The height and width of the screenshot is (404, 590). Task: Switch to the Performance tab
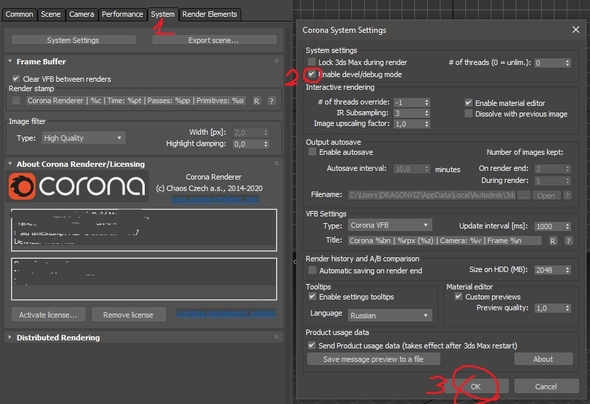click(x=122, y=14)
